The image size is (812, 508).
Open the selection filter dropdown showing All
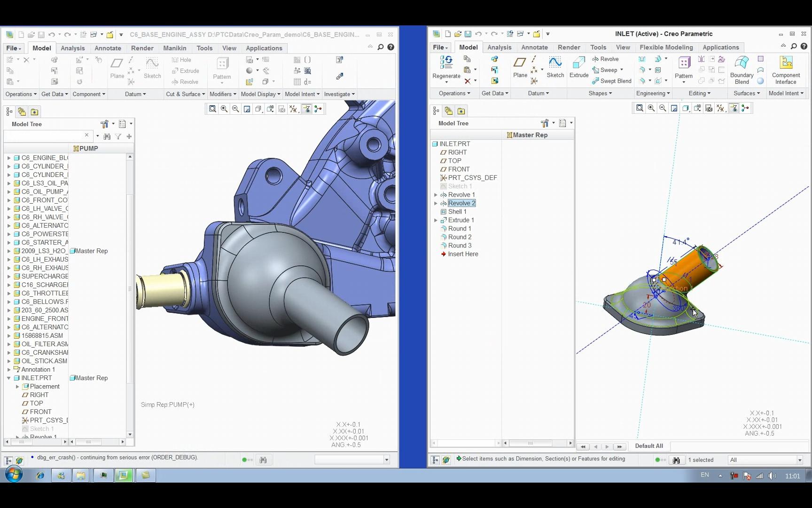[x=799, y=460]
